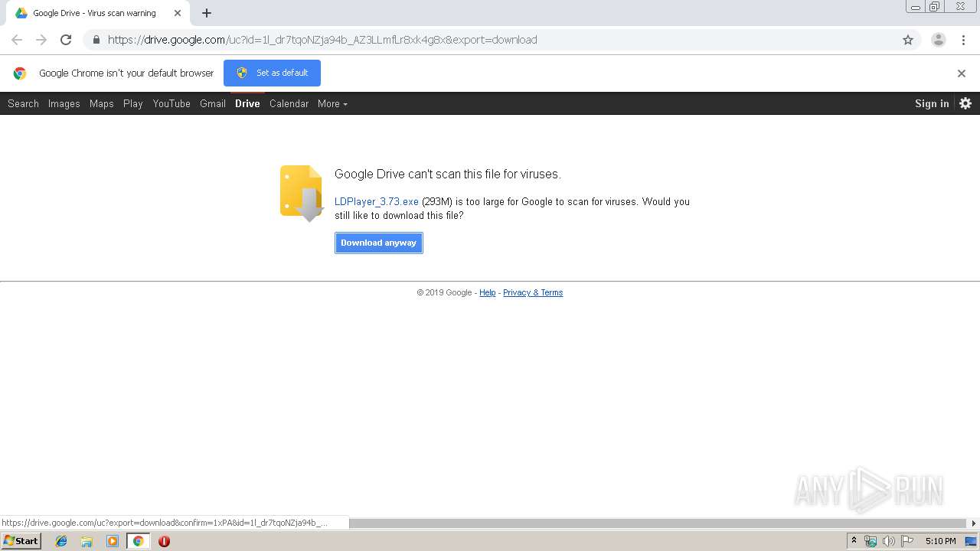This screenshot has width=980, height=551.
Task: Click the LDPlayer_3.73.exe file link
Action: tap(377, 202)
